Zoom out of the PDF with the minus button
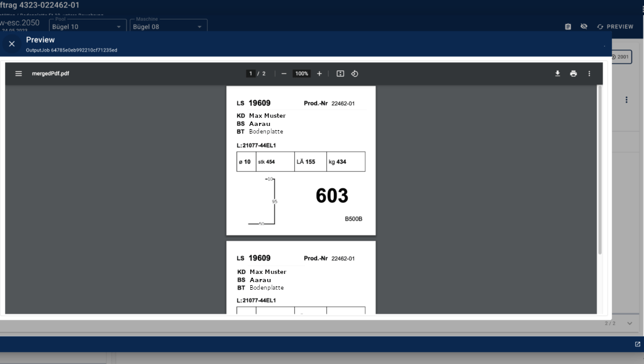Screen dimensions: 644x364 284,74
